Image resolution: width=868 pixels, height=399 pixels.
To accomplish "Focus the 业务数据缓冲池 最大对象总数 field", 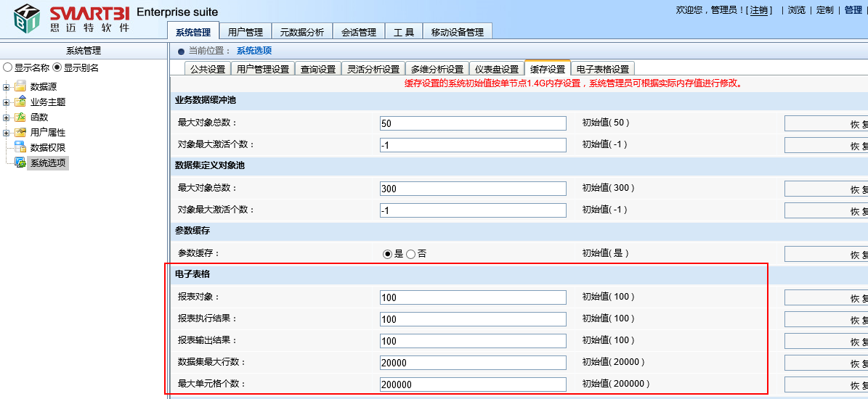I will pyautogui.click(x=474, y=123).
